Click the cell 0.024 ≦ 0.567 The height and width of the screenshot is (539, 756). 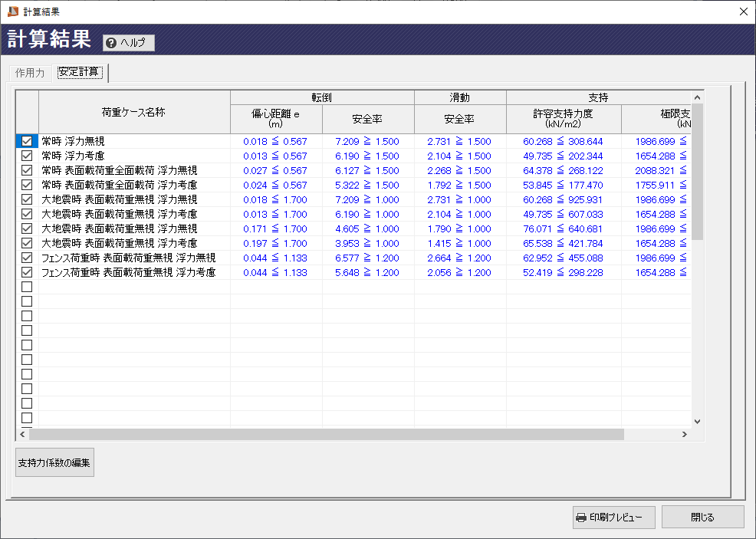275,185
